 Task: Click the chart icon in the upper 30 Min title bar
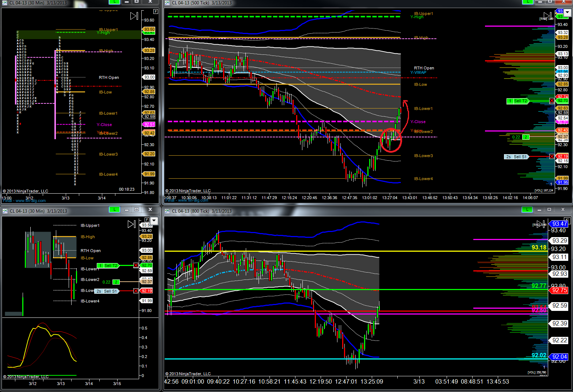point(5,3)
